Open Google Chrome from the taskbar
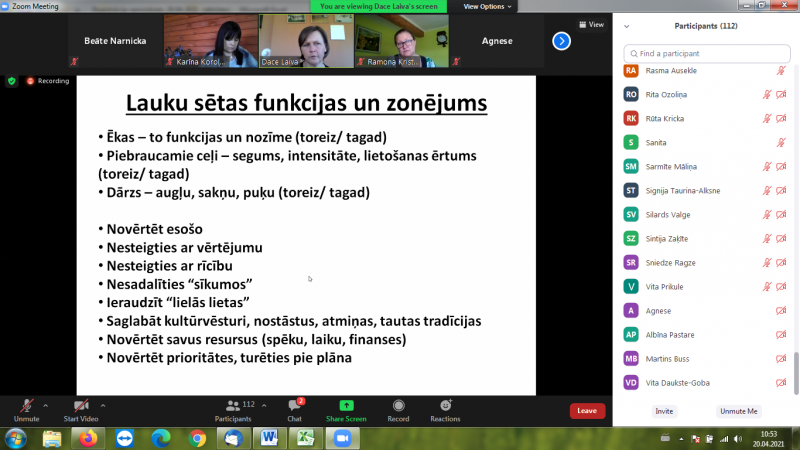 coord(198,438)
